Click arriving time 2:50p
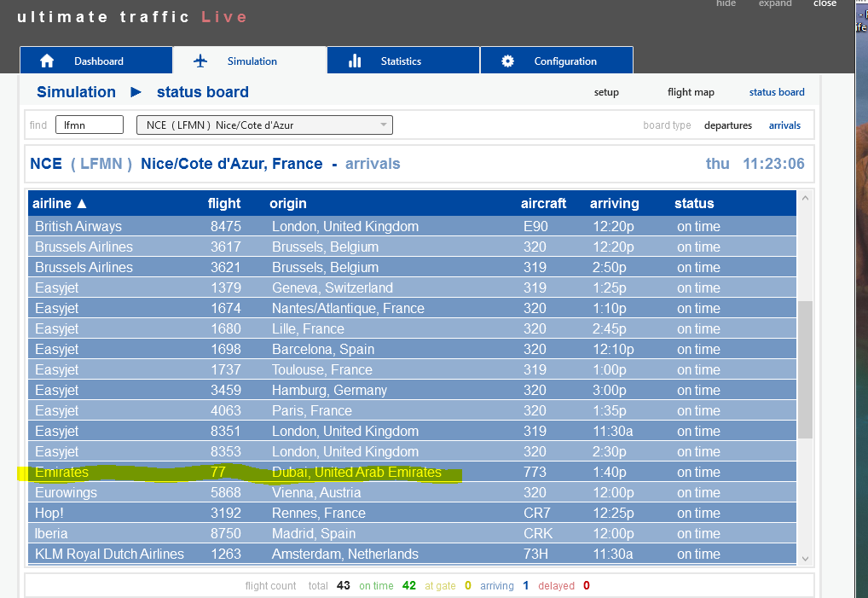This screenshot has width=868, height=598. tap(610, 268)
